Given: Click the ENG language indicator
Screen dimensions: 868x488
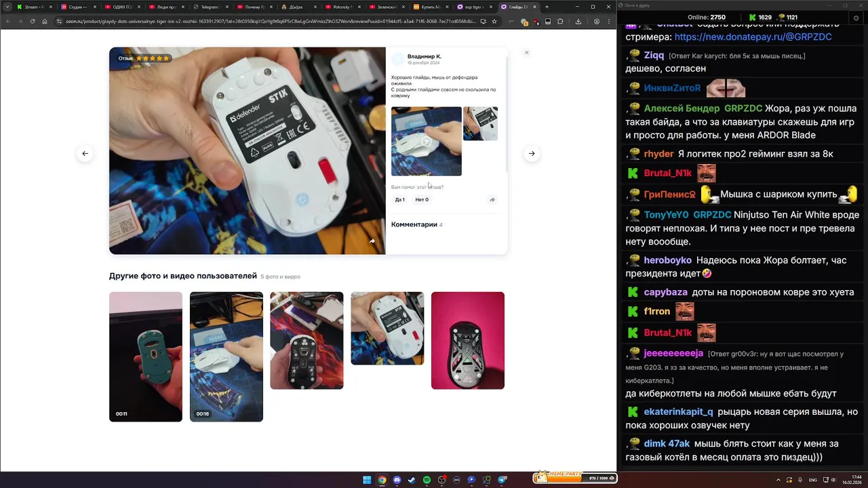Looking at the screenshot, I should click(812, 480).
